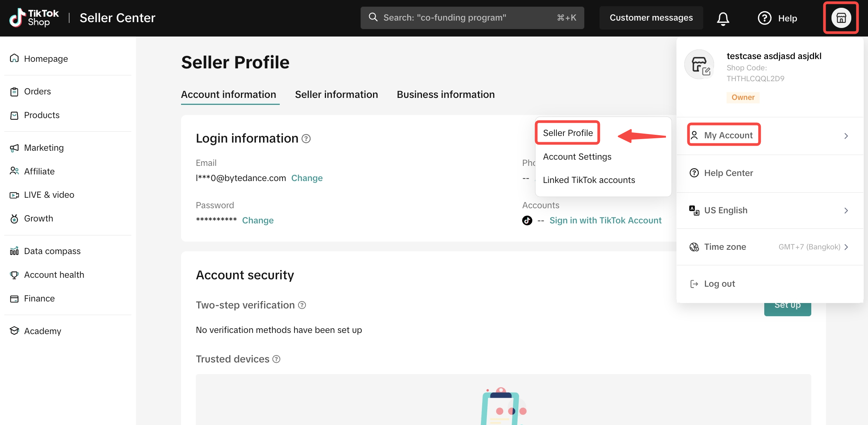Click the language translate icon
Viewport: 868px width, 425px height.
tap(694, 211)
